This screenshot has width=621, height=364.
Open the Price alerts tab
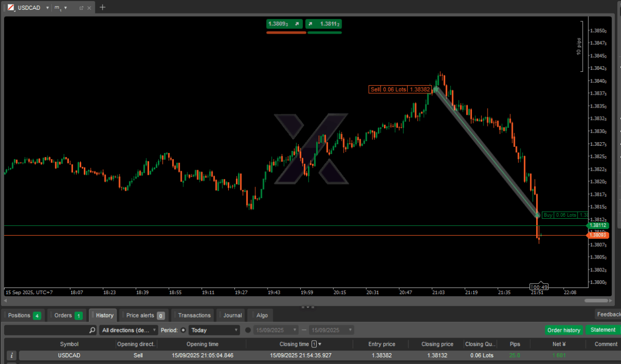point(144,315)
